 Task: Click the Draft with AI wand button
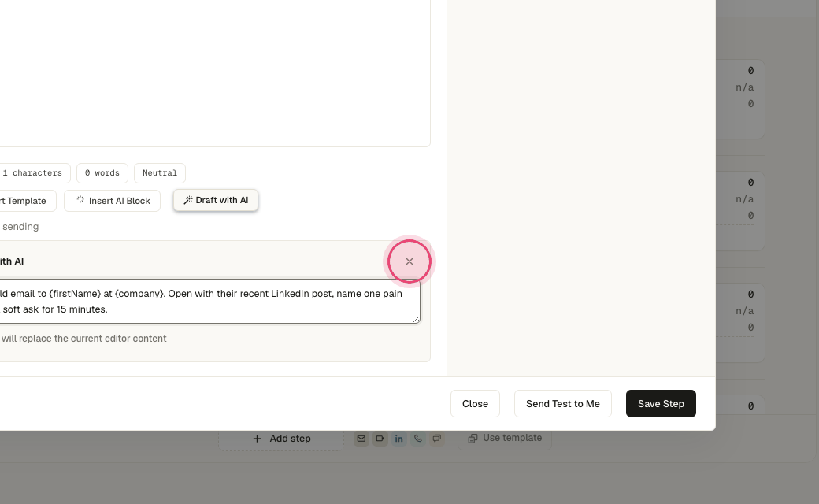216,200
